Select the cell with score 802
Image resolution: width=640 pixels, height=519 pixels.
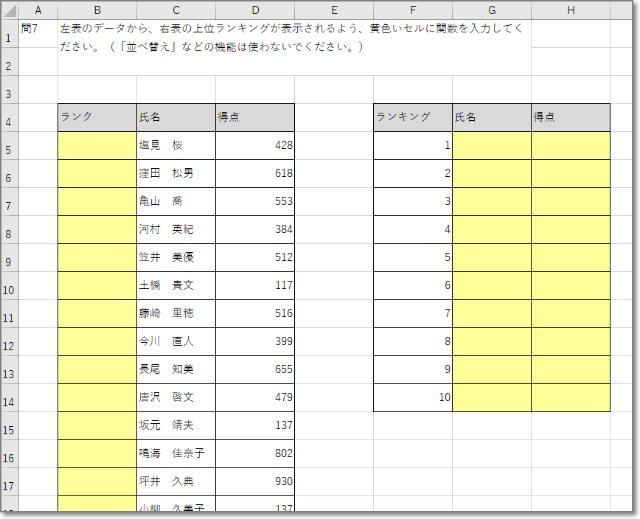(255, 453)
